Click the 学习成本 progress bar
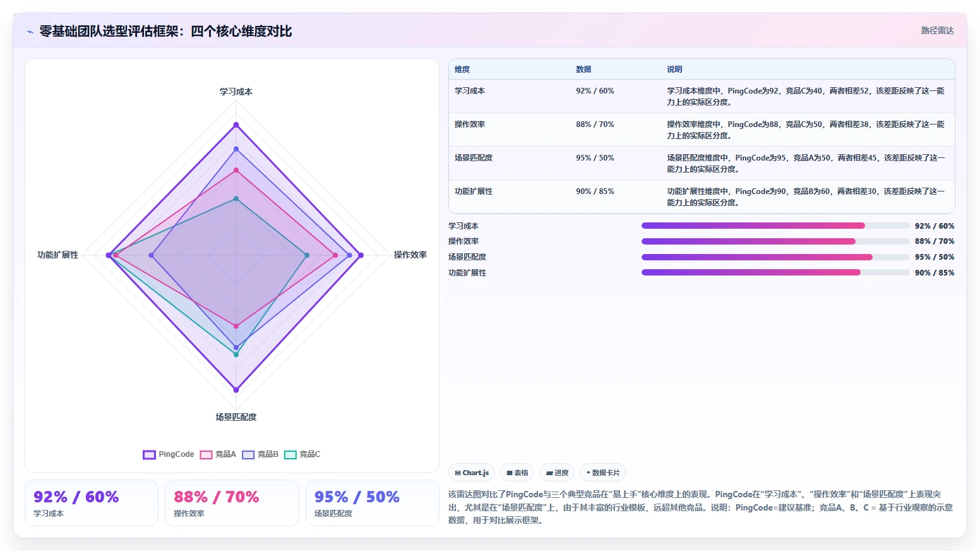 click(x=775, y=226)
